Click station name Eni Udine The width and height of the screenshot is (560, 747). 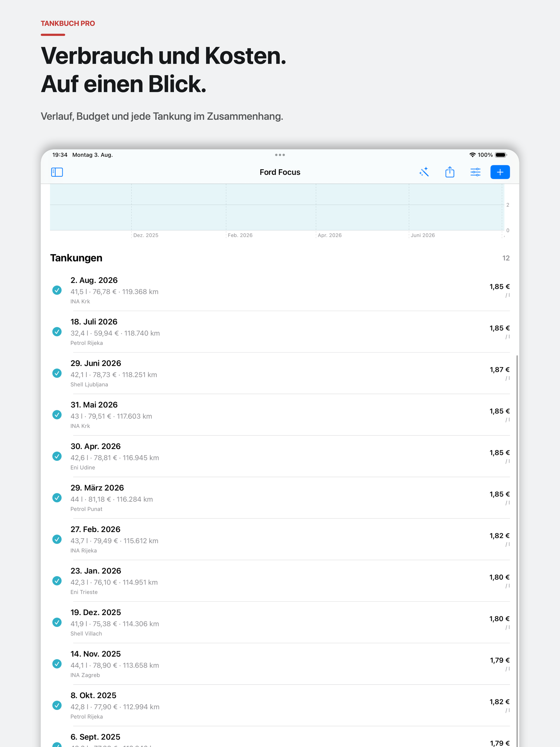click(x=83, y=468)
